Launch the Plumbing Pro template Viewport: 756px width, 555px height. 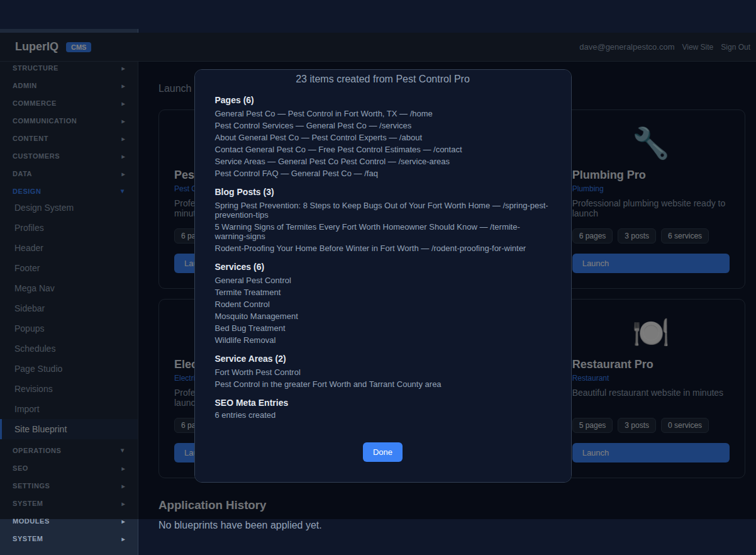tap(650, 263)
